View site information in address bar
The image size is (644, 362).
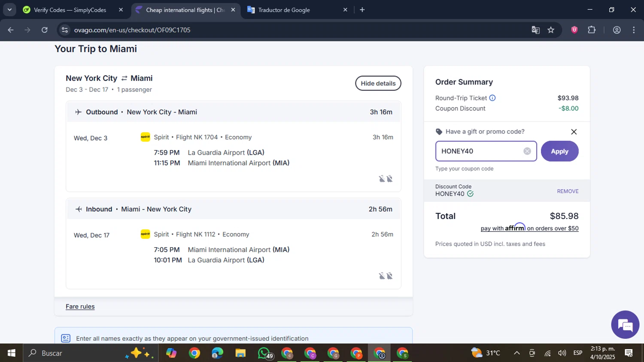[65, 30]
